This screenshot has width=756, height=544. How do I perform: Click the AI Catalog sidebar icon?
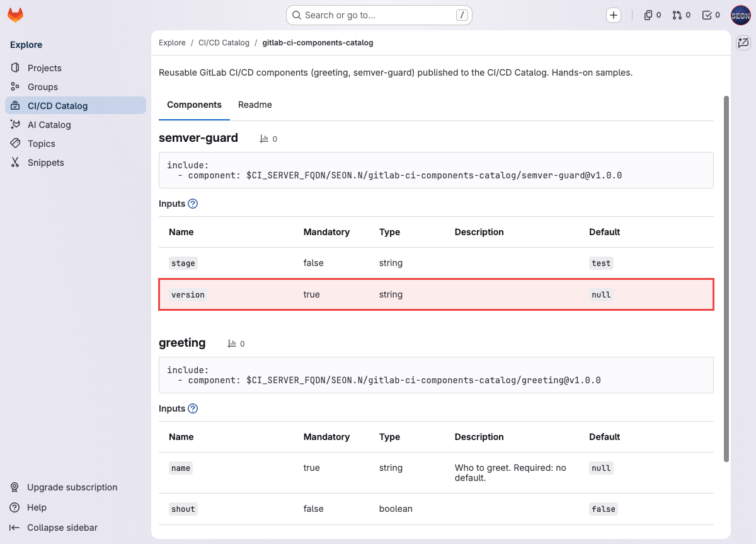coord(15,125)
